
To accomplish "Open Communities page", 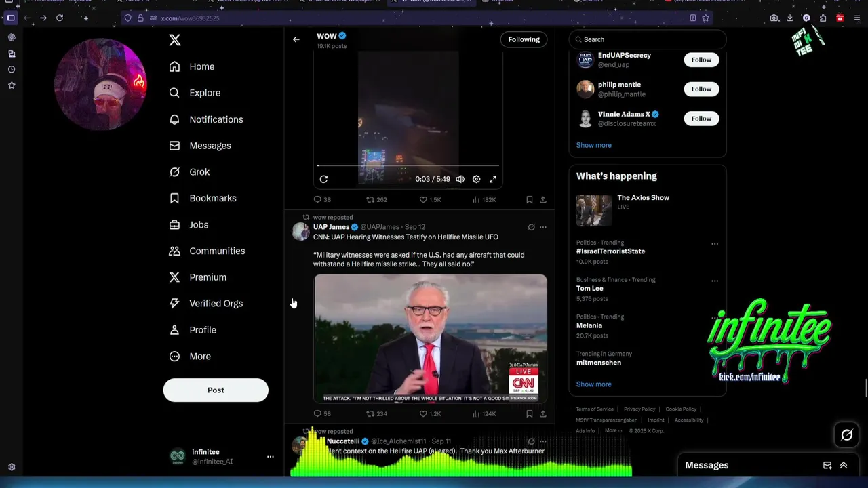I will [207, 251].
